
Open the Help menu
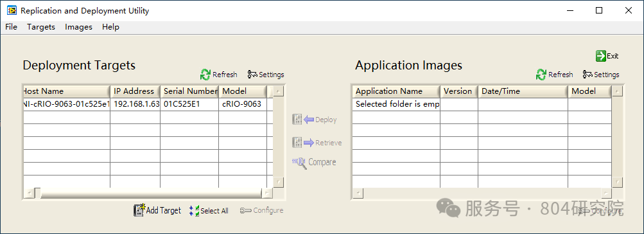point(110,27)
